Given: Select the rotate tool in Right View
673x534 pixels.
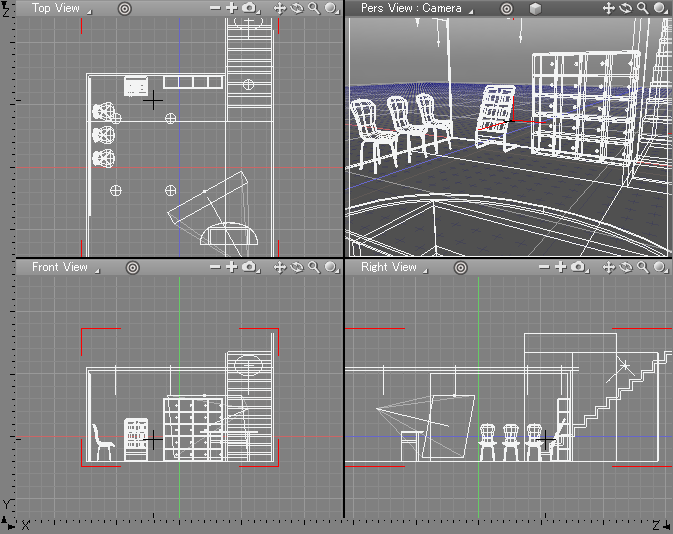Looking at the screenshot, I should coord(625,267).
